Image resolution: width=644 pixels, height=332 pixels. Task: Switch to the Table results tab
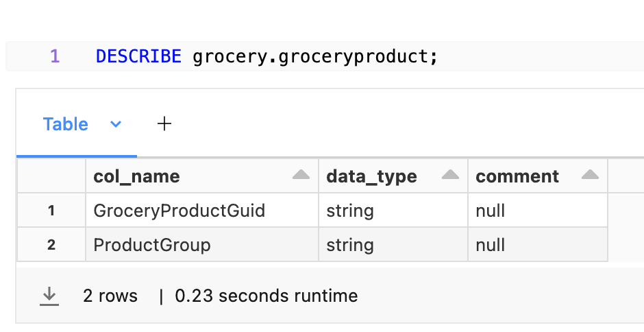[66, 124]
